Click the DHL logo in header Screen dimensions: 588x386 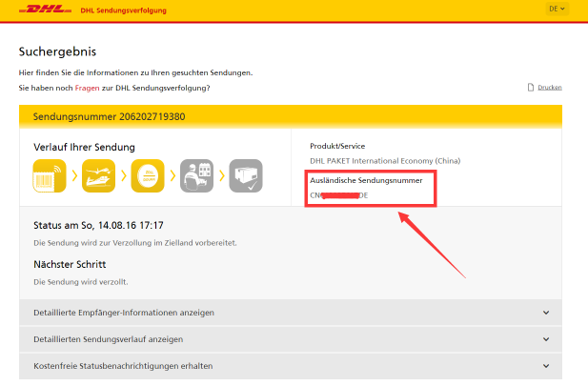coord(45,10)
